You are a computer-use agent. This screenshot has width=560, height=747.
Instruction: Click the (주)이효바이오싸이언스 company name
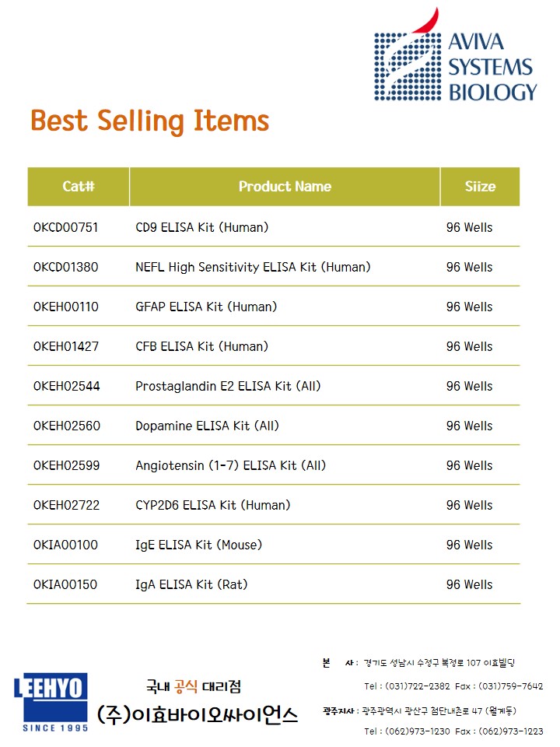(198, 714)
